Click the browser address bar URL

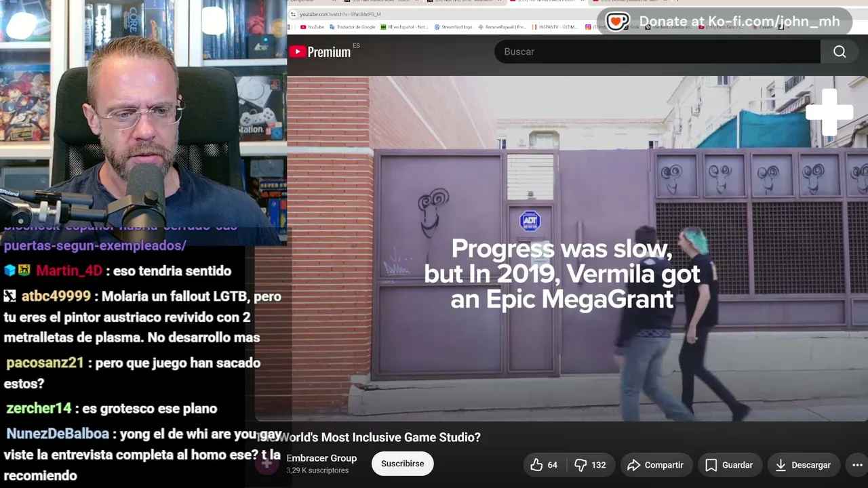(x=340, y=14)
